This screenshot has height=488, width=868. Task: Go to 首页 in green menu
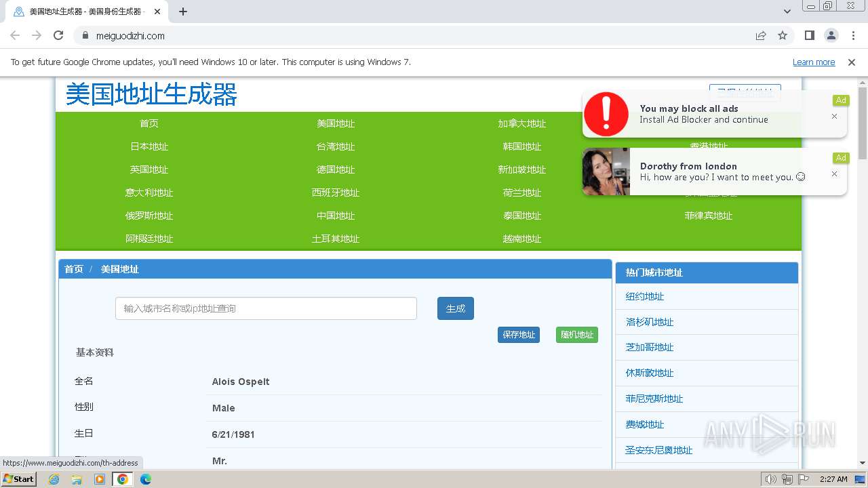point(149,123)
